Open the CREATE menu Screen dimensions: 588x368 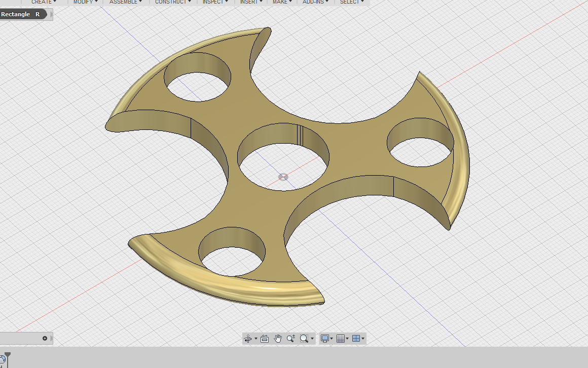click(x=42, y=2)
